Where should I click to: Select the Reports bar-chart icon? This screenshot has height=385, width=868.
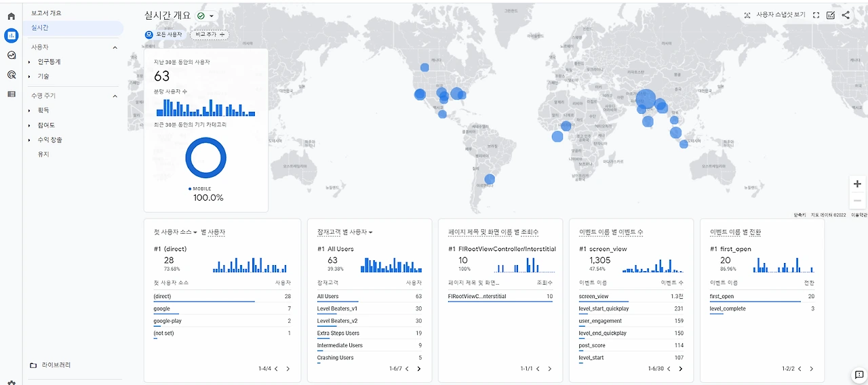click(11, 35)
